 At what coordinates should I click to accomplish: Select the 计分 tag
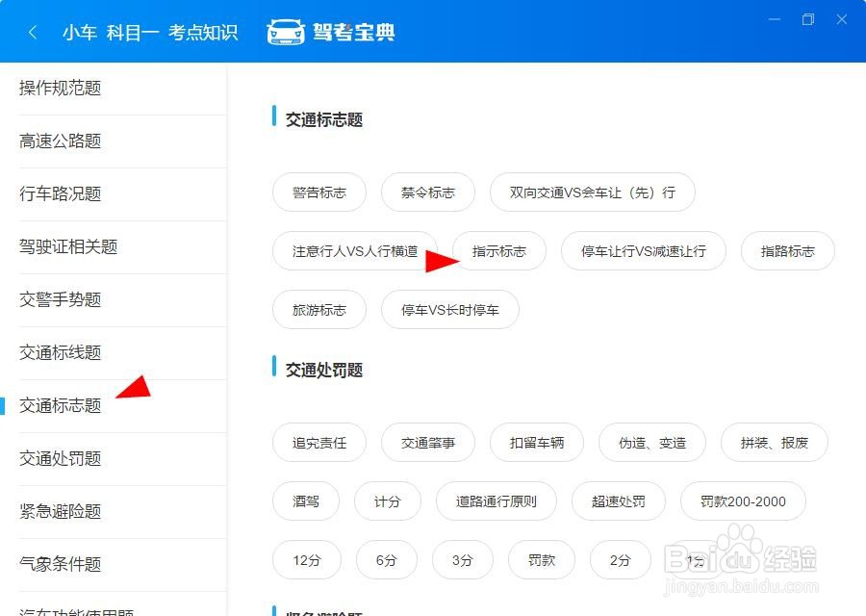(388, 501)
